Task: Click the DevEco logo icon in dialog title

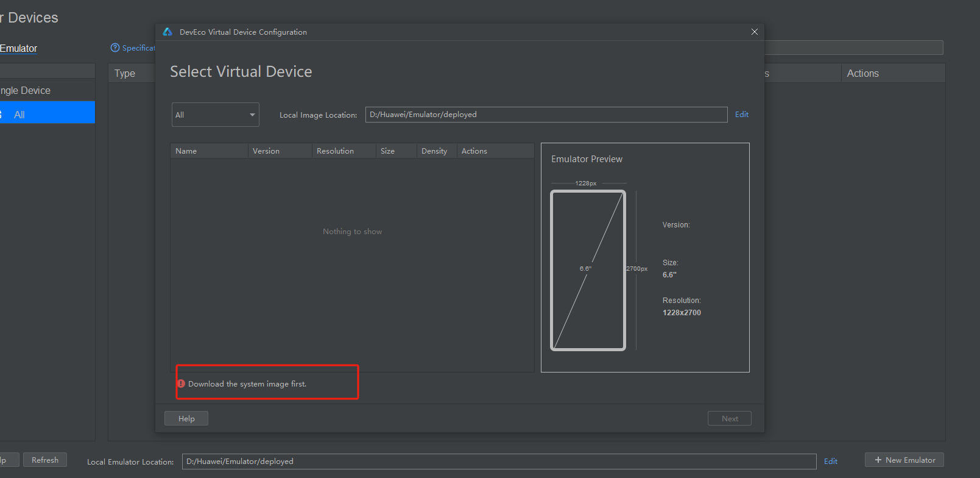Action: pyautogui.click(x=167, y=32)
